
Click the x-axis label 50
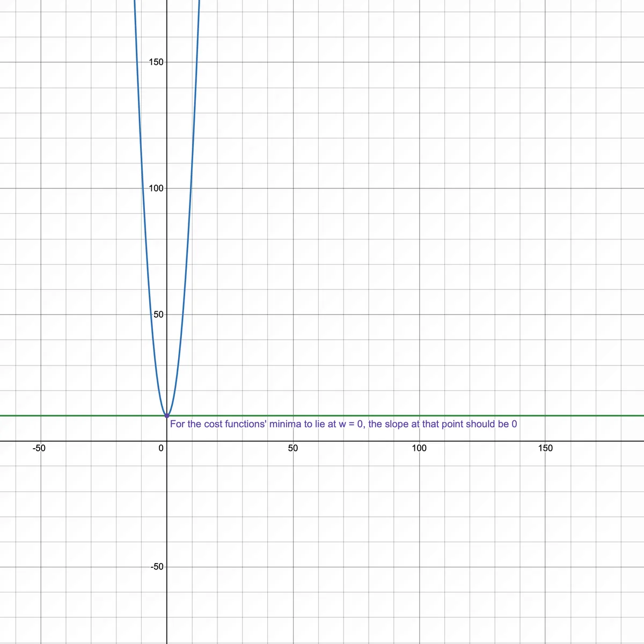tap(294, 448)
